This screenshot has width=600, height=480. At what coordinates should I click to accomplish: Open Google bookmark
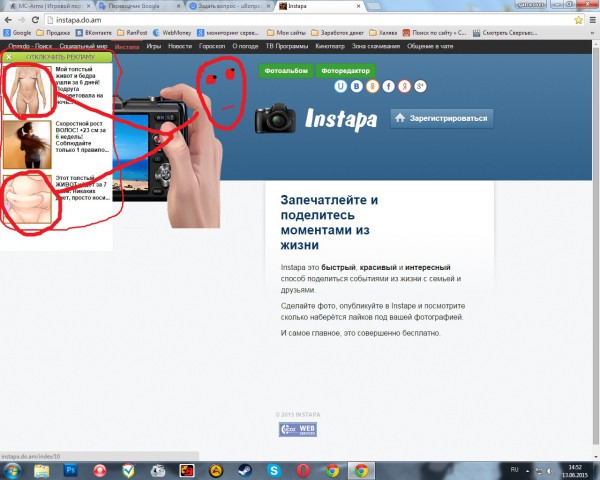[17, 33]
